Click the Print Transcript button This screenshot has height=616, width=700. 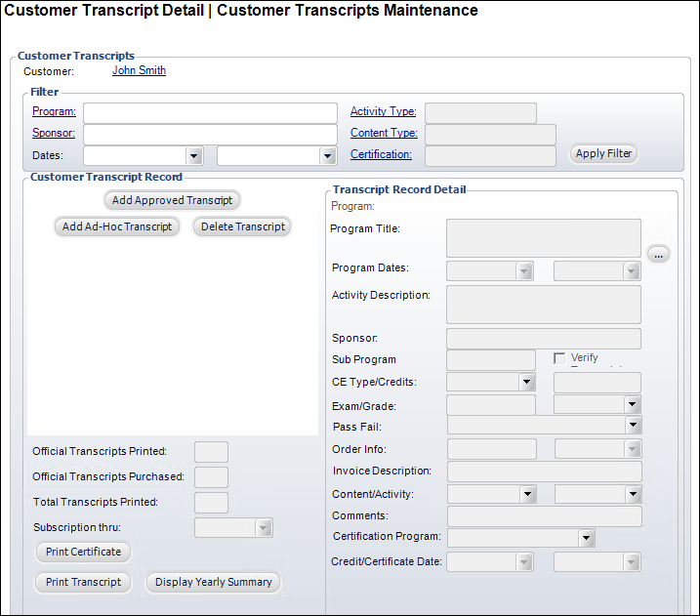tap(84, 582)
